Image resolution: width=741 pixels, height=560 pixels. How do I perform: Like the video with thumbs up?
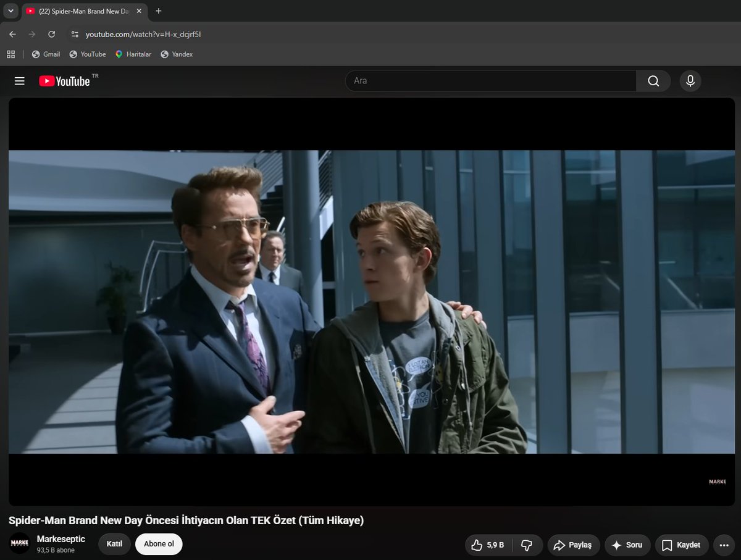(488, 545)
